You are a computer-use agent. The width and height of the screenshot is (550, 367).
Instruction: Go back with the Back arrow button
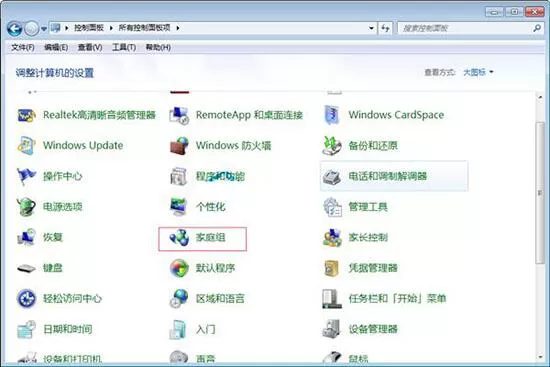point(14,29)
